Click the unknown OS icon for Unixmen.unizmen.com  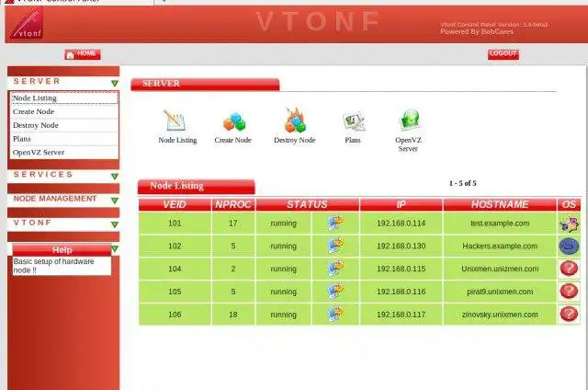(x=570, y=269)
